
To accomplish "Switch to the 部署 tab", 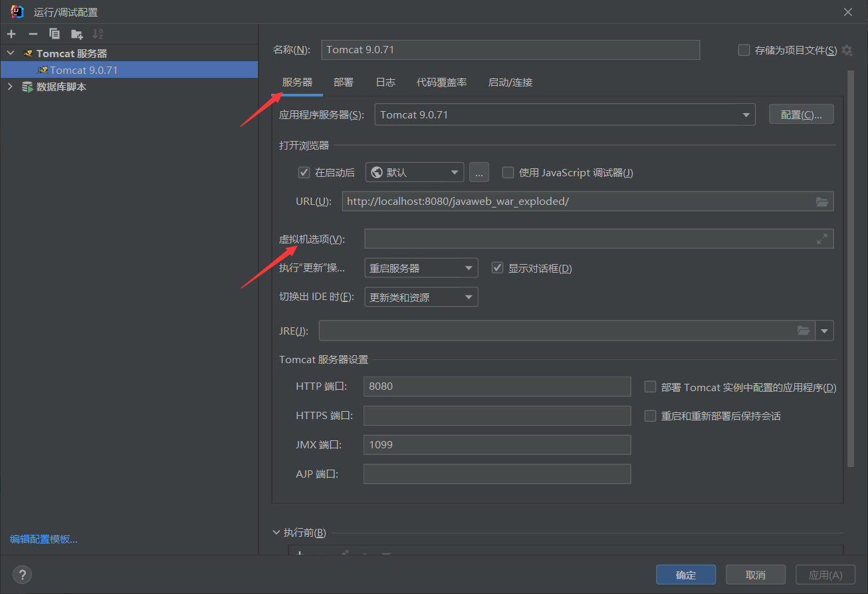I will [344, 82].
